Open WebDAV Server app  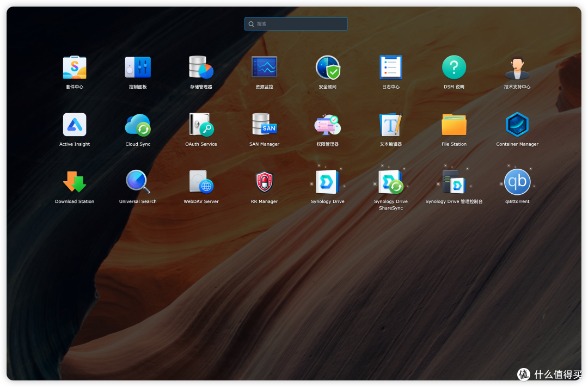201,182
